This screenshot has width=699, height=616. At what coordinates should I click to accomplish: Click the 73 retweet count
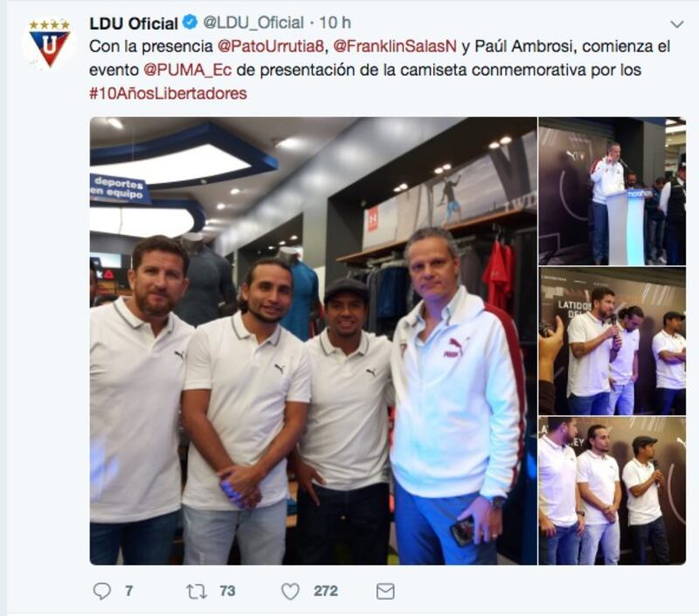pos(227,591)
